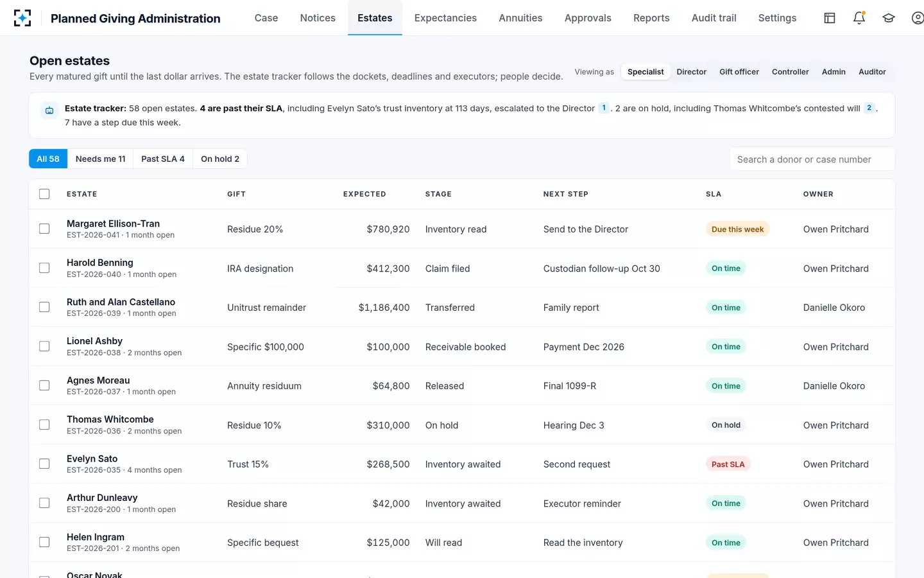Select Ruth and Alan Castellano checkbox
This screenshot has height=578, width=924.
(44, 307)
